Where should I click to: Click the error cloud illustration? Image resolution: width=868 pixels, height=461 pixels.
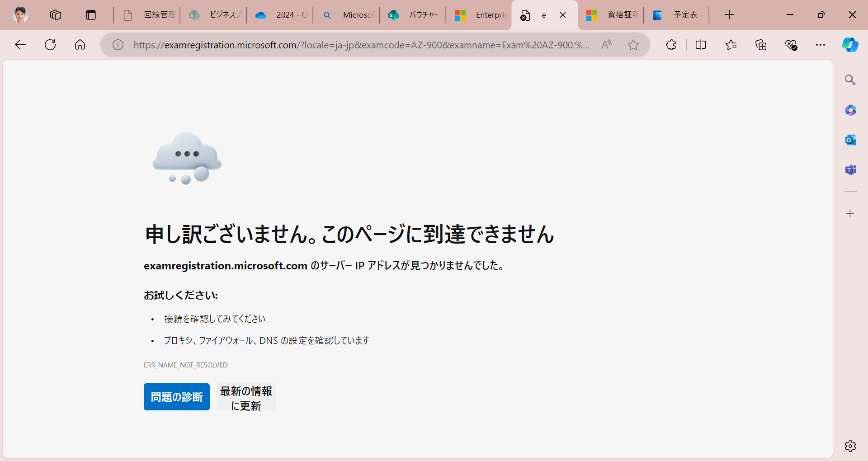coord(187,158)
